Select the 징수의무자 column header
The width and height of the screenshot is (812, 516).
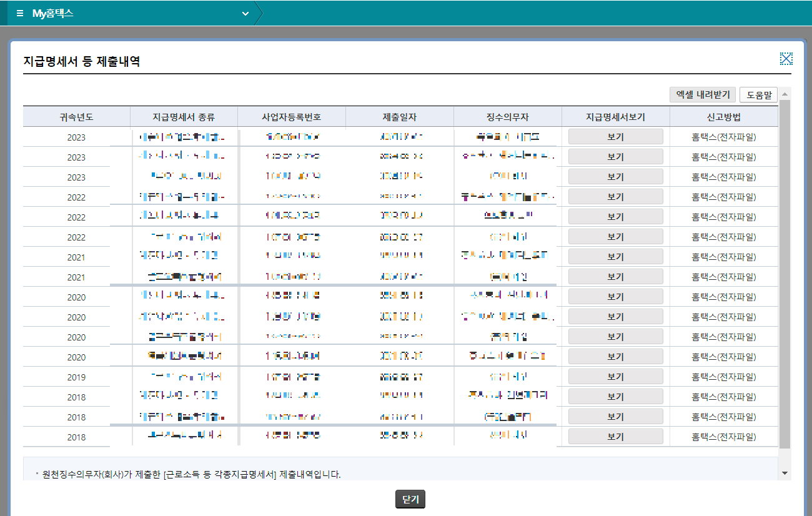(x=507, y=116)
